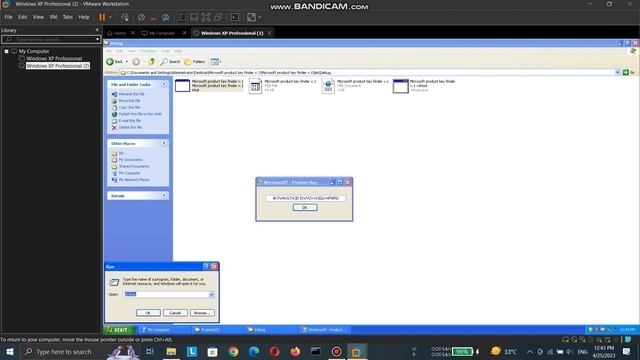
Task: Click Move this file link
Action: [129, 100]
